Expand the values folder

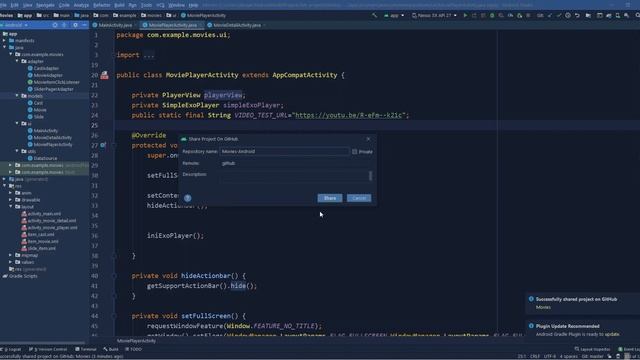(11, 262)
